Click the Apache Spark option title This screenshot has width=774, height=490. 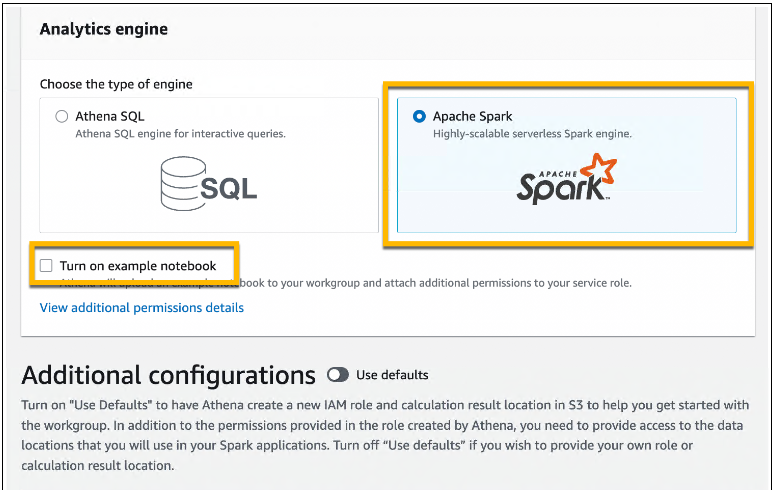[x=472, y=116]
